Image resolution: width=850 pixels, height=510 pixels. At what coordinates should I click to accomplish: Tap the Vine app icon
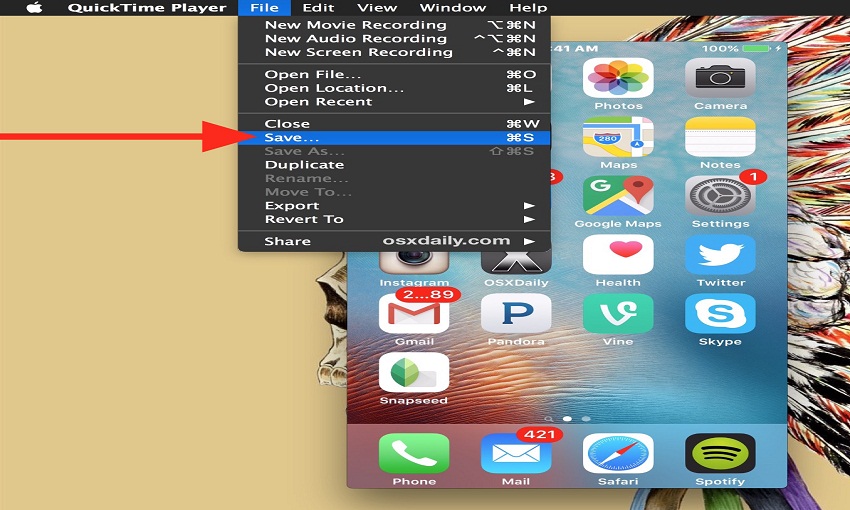tap(618, 314)
